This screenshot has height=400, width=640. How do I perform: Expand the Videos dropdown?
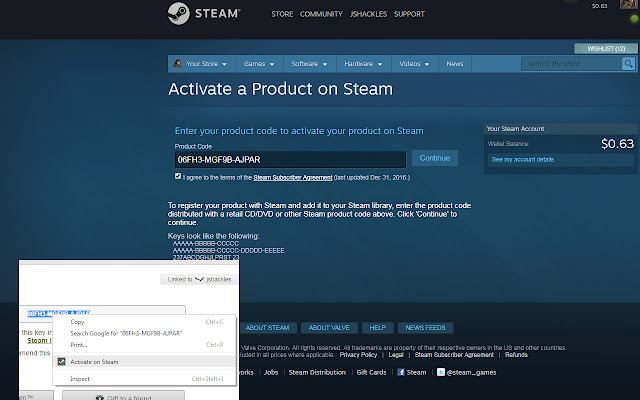pos(414,64)
